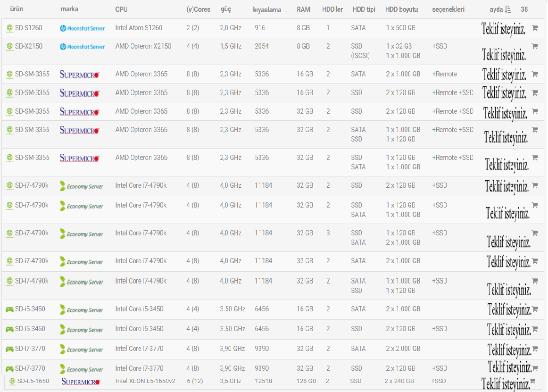
Task: Click Economy Server logo in SD-i7-3770 SATA row
Action: (82, 350)
